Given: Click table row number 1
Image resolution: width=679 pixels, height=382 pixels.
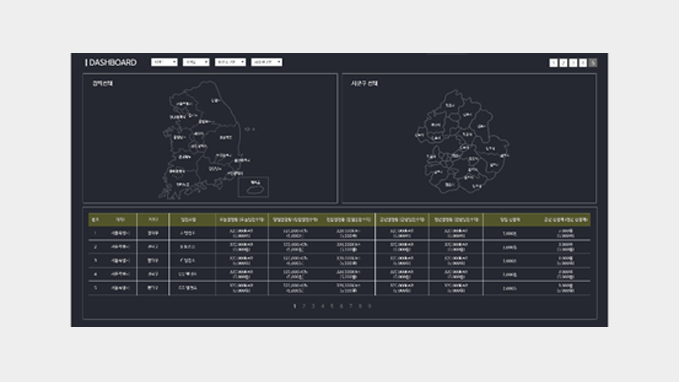Looking at the screenshot, I should (x=340, y=233).
